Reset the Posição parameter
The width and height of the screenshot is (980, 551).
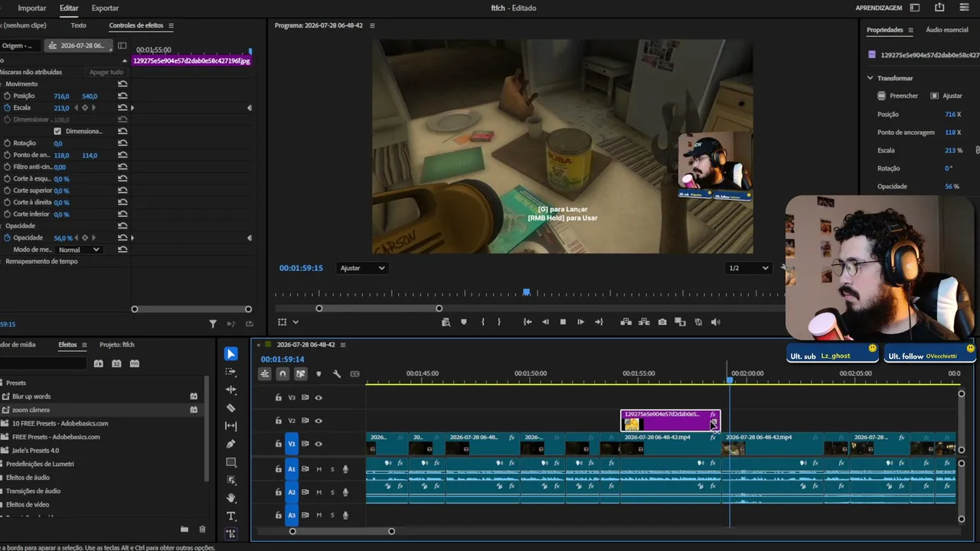(122, 96)
